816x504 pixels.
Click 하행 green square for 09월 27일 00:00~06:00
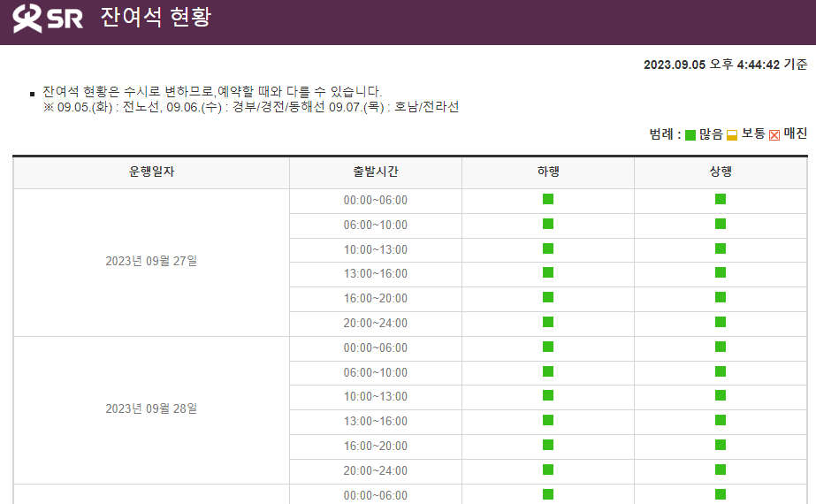(548, 199)
